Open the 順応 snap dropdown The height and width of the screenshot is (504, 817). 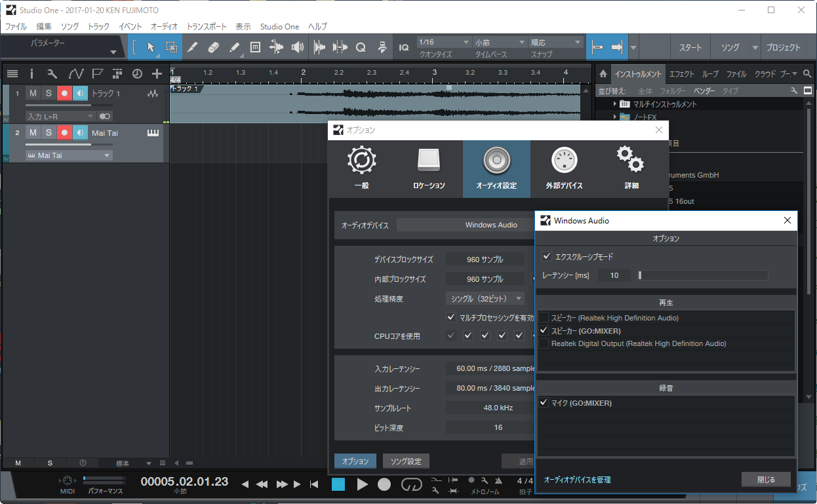click(x=555, y=43)
